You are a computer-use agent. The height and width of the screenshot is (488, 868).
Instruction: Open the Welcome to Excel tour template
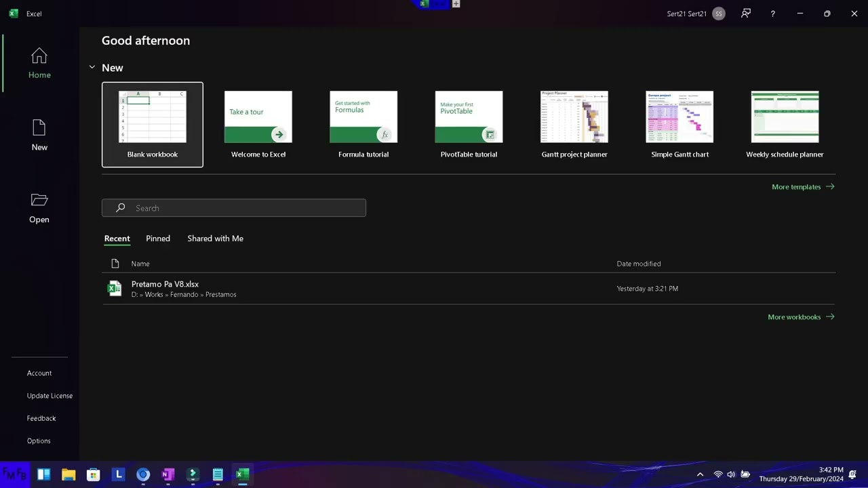click(x=258, y=125)
